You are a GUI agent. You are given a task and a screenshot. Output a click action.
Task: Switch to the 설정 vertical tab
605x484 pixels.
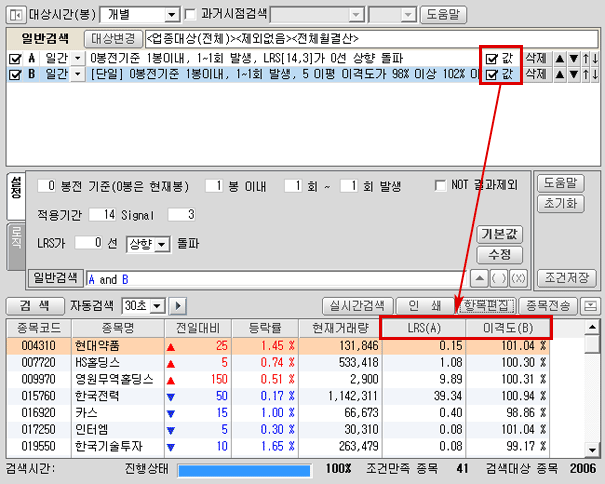(15, 189)
